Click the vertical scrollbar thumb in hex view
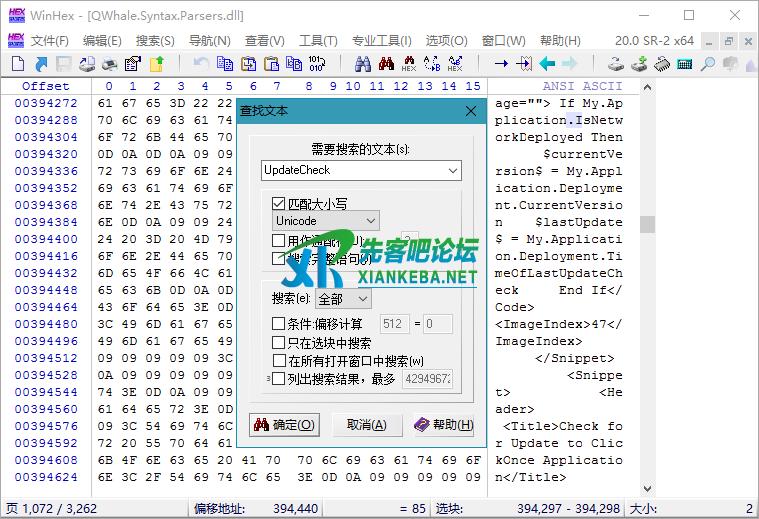The height and width of the screenshot is (519, 759). click(x=648, y=223)
